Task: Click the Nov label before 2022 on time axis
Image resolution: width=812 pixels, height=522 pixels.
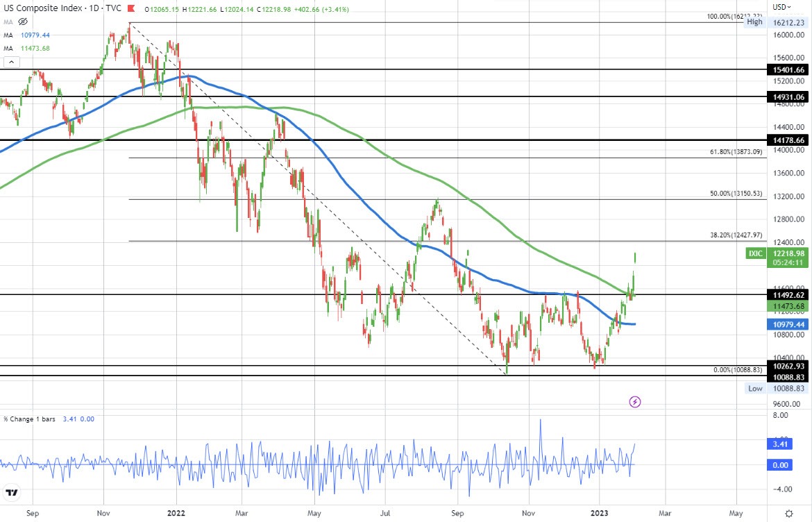Action: [103, 513]
